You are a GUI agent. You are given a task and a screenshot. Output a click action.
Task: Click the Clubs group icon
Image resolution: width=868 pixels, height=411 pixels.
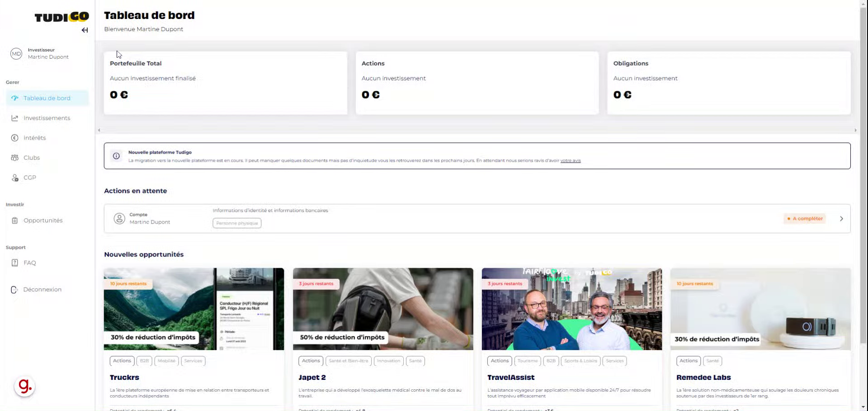coord(15,158)
